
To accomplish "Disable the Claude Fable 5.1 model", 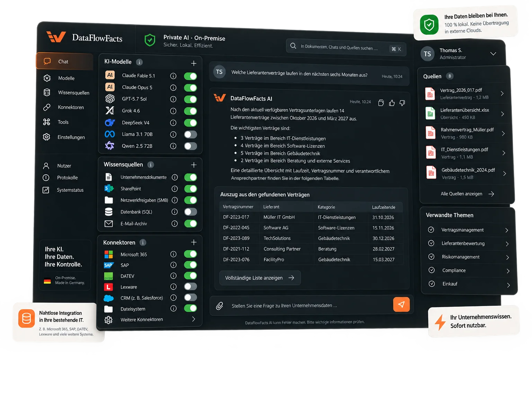I will [190, 76].
